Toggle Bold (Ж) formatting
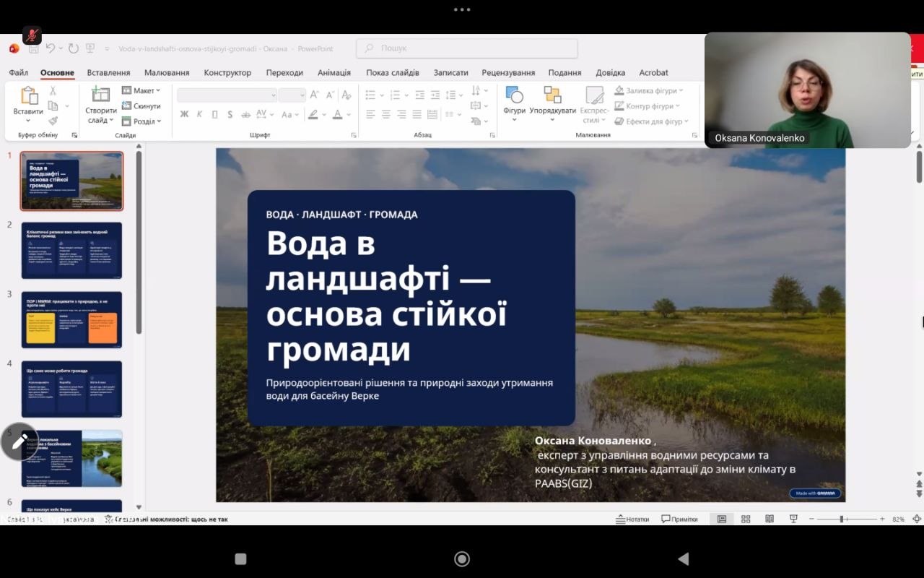This screenshot has width=924, height=578. 184,114
